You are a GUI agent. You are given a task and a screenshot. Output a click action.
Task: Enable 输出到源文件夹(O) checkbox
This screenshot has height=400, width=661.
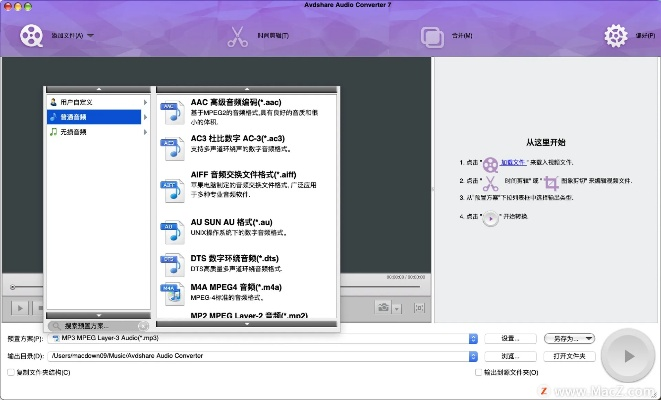pyautogui.click(x=478, y=373)
